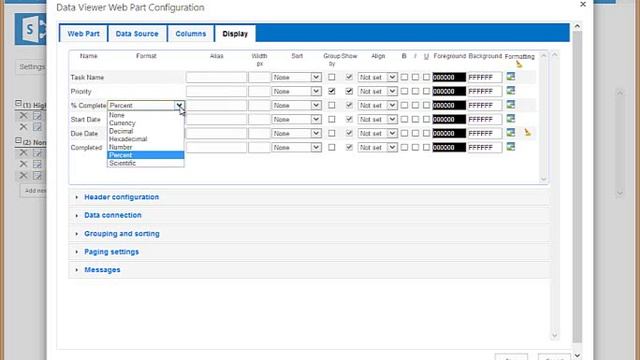Image resolution: width=640 pixels, height=360 pixels.
Task: Choose Number in format list
Action: pos(145,147)
